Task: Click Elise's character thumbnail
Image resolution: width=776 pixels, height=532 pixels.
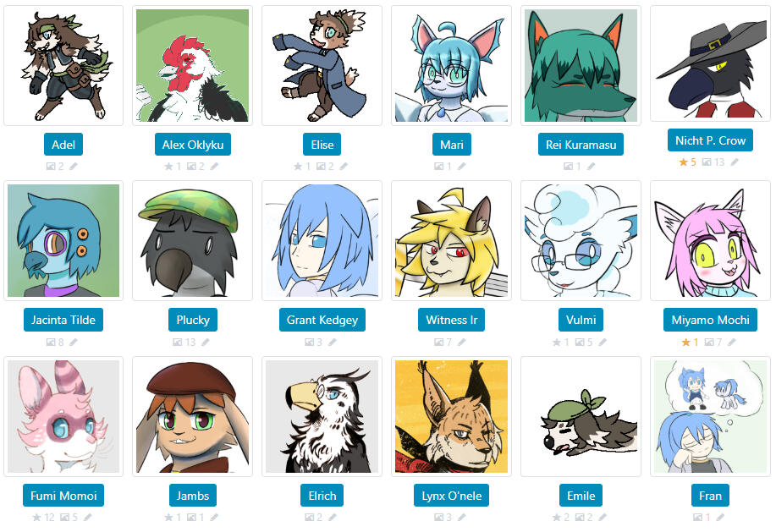Action: [x=322, y=66]
